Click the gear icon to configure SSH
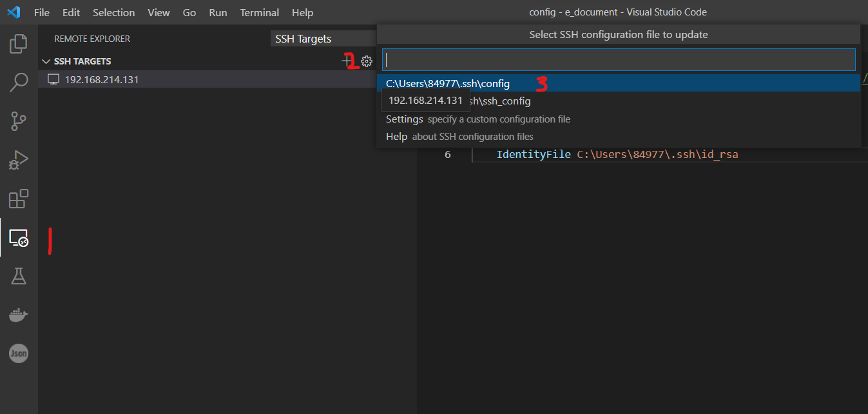The image size is (868, 414). [367, 61]
